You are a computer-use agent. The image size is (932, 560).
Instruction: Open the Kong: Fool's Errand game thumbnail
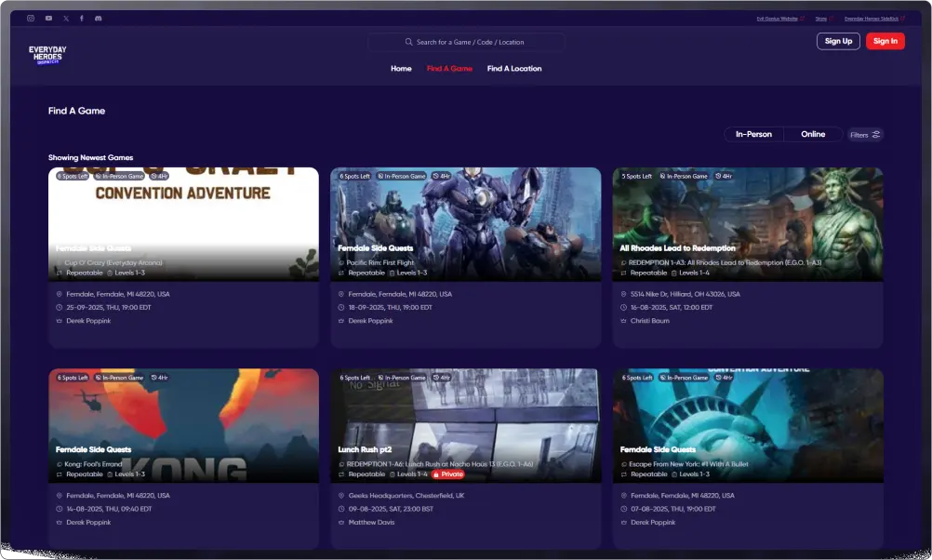click(183, 426)
